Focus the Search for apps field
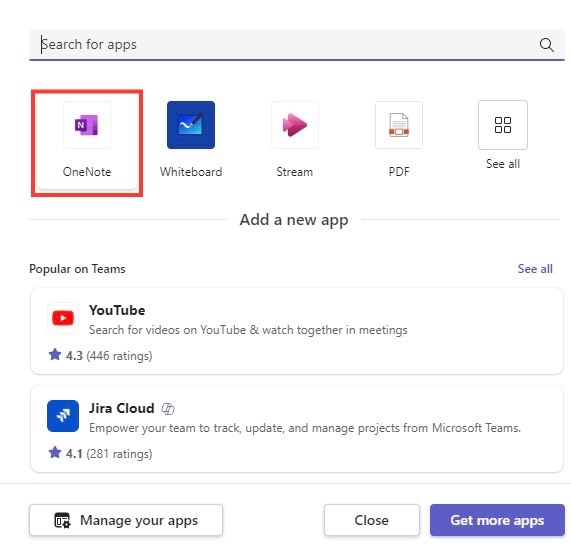 point(297,45)
